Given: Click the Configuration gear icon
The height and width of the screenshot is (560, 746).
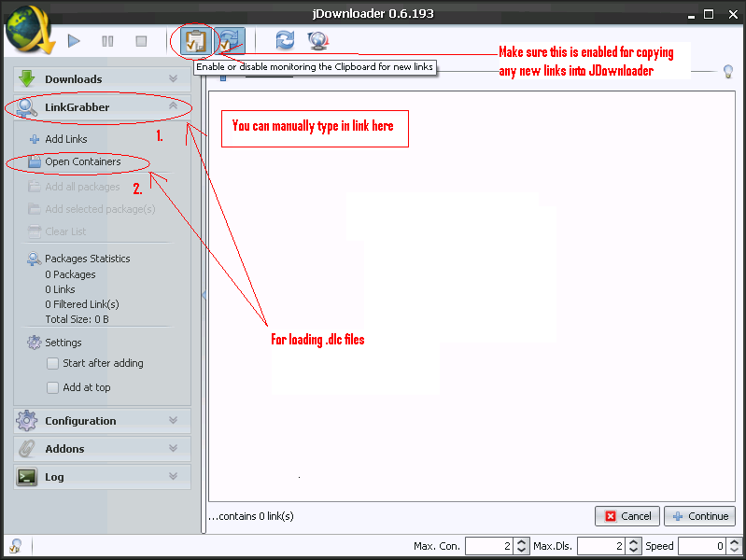Looking at the screenshot, I should point(27,421).
